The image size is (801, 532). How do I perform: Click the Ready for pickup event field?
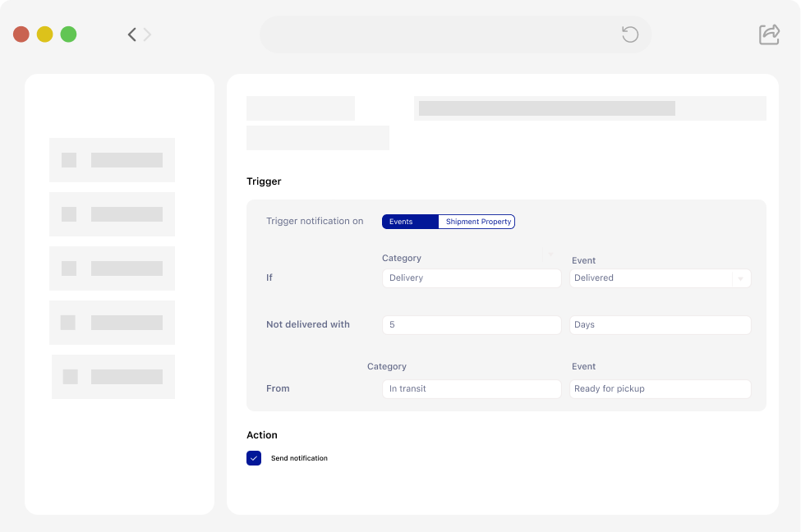[660, 388]
